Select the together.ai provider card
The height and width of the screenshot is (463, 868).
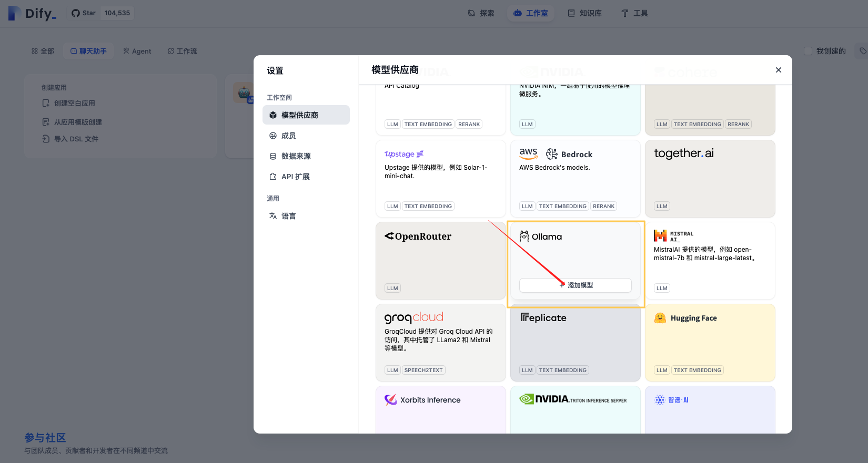[710, 179]
